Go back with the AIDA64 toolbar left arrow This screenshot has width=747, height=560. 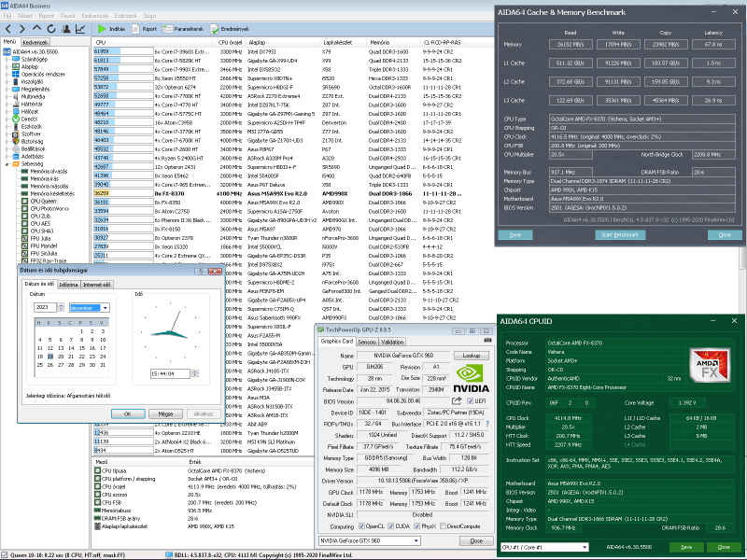pos(8,29)
